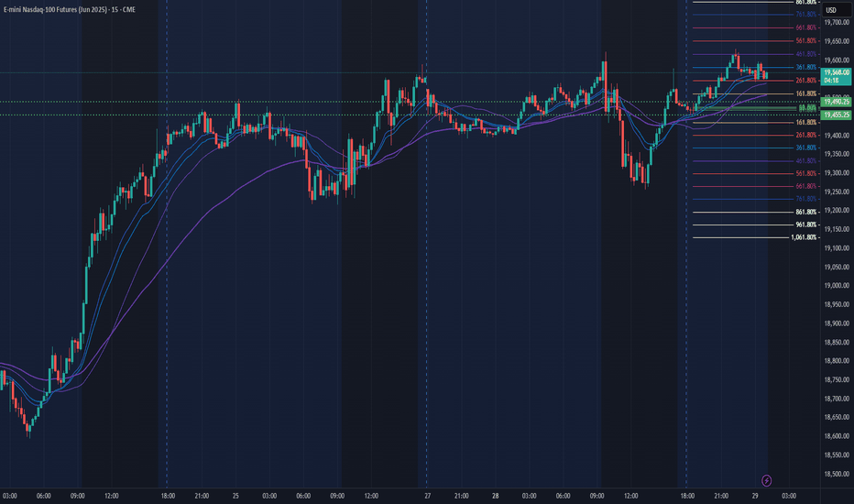Click the 18,900.00 price axis label
The width and height of the screenshot is (854, 504).
[x=837, y=323]
